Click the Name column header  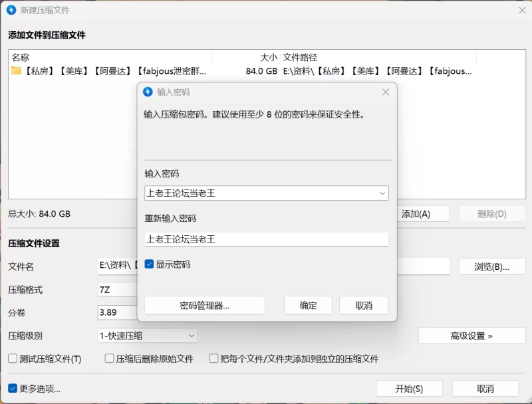pyautogui.click(x=111, y=57)
